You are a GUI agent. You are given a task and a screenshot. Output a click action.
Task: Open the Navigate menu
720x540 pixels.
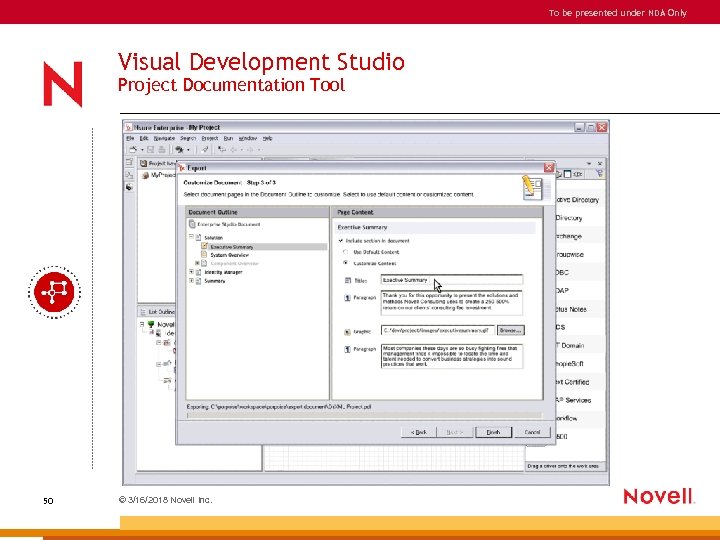click(164, 138)
